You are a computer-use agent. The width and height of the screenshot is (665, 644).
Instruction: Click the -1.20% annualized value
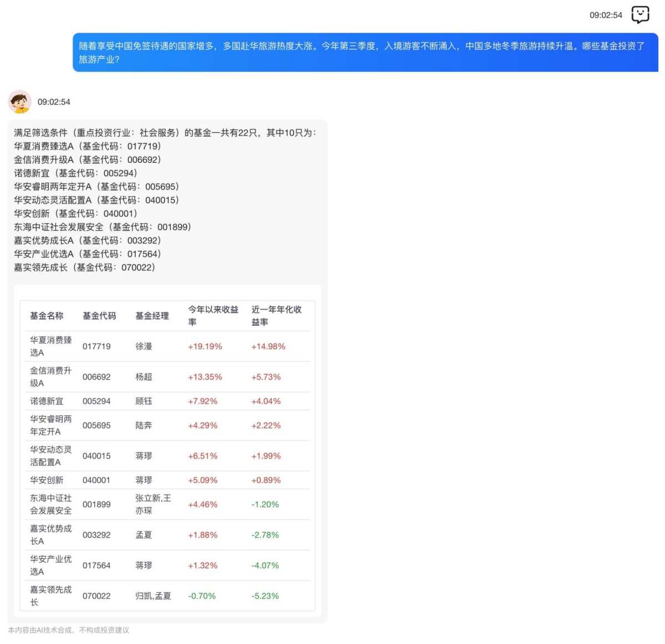tap(265, 505)
